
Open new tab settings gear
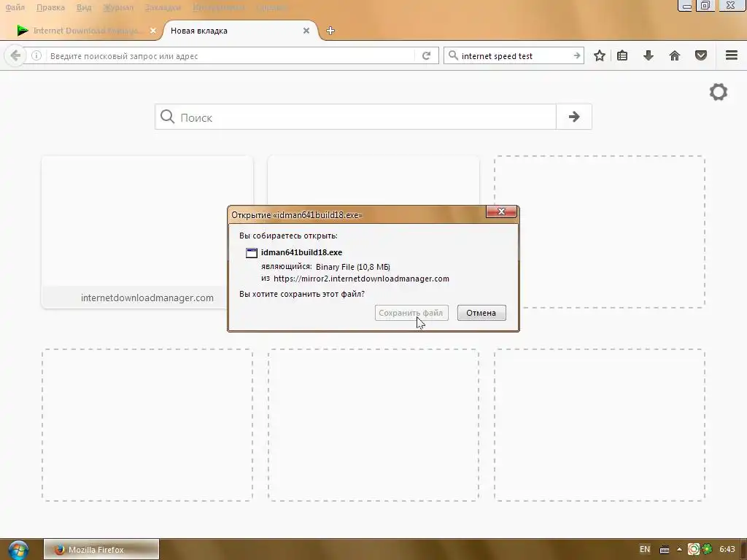pyautogui.click(x=719, y=92)
